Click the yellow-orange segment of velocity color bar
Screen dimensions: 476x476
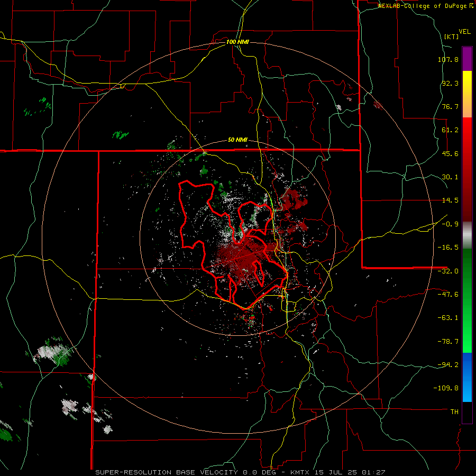click(467, 94)
